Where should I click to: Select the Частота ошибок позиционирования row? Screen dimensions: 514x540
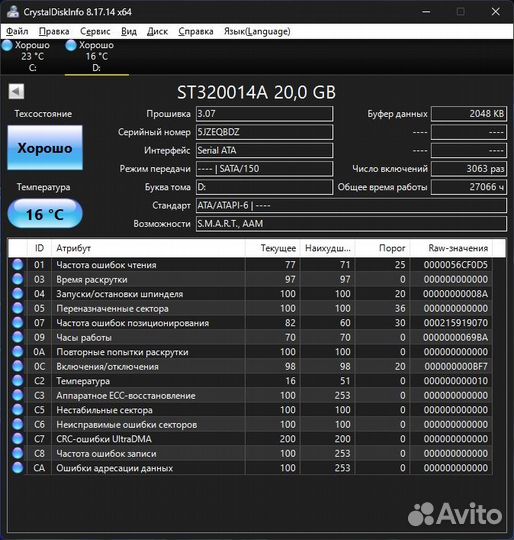[x=250, y=323]
